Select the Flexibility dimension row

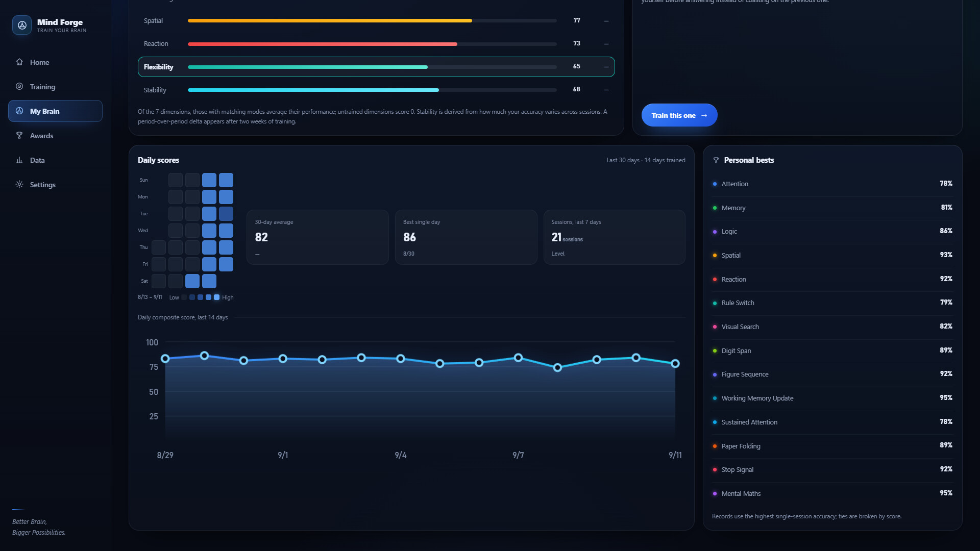[x=376, y=67]
